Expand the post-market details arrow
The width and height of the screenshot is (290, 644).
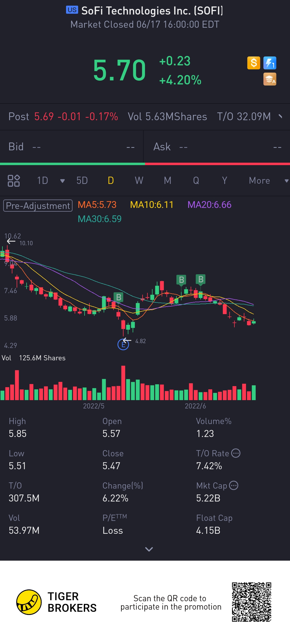click(x=281, y=116)
